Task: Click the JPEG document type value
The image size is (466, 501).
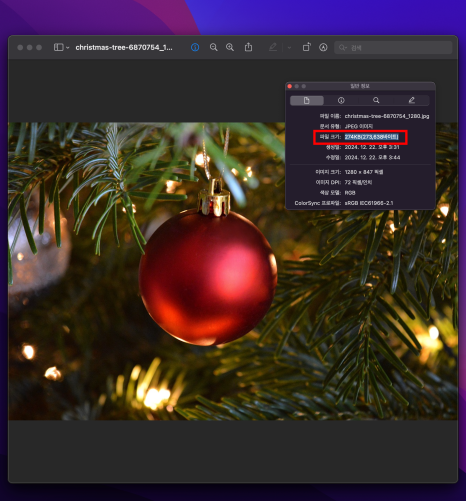Action: tap(359, 126)
